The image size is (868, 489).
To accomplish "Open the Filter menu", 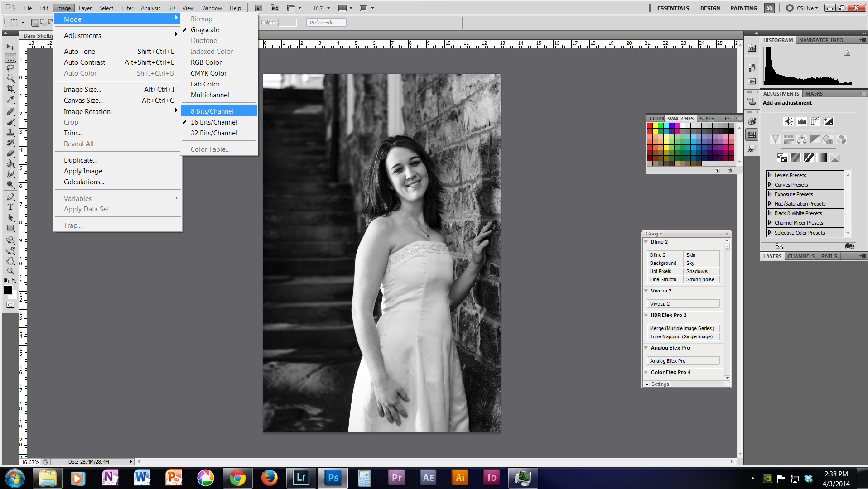I will point(127,8).
